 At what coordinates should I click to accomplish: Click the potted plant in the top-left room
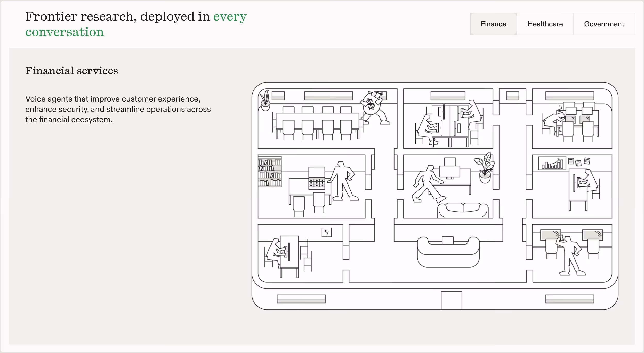tap(265, 100)
